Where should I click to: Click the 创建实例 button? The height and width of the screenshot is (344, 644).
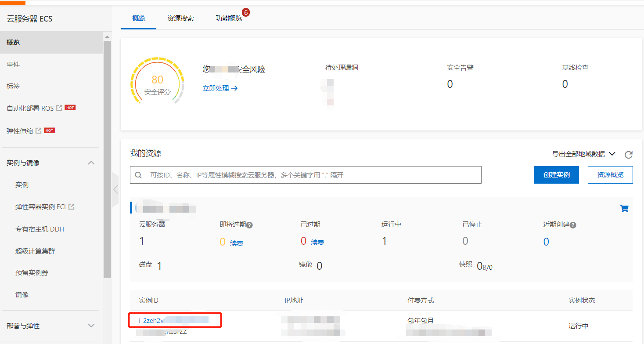coord(557,175)
